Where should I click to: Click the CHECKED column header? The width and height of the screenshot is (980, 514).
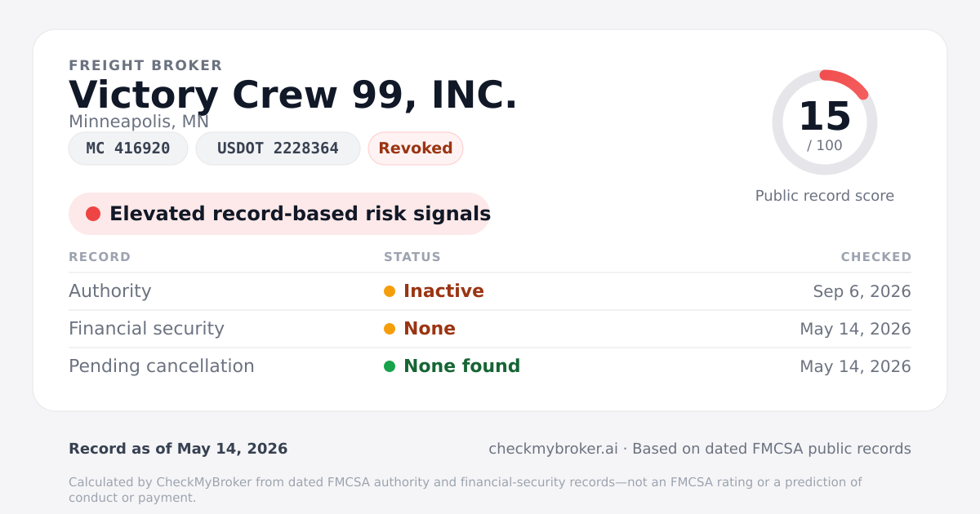point(876,257)
